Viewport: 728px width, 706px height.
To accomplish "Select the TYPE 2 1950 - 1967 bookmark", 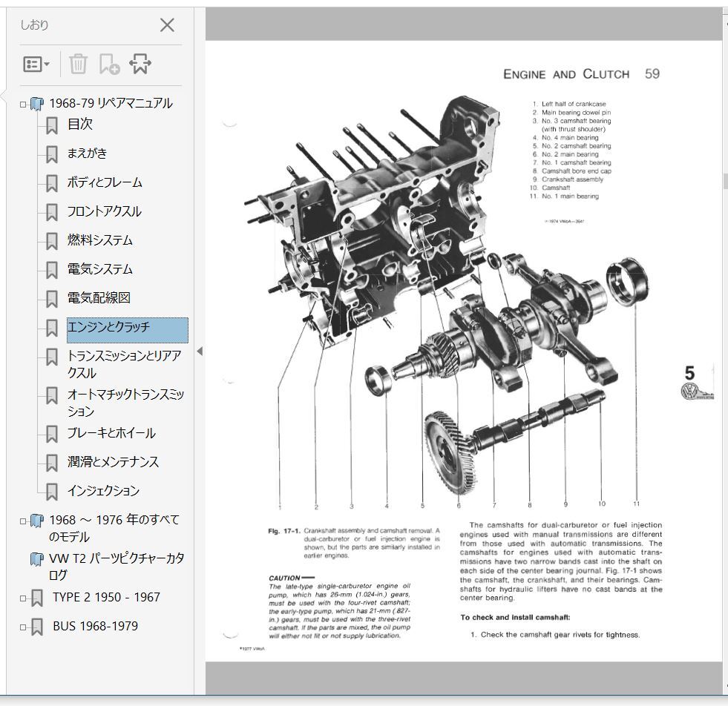I will click(x=106, y=597).
